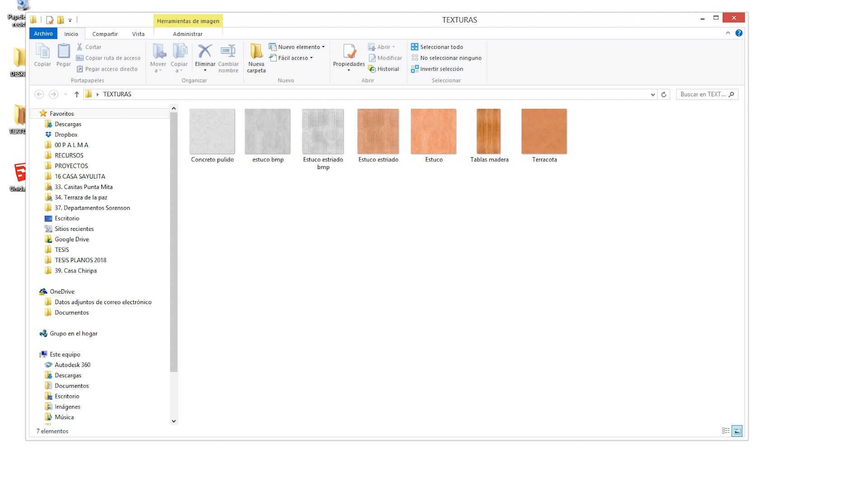Open the Archivo menu
868x488 pixels.
click(x=43, y=33)
